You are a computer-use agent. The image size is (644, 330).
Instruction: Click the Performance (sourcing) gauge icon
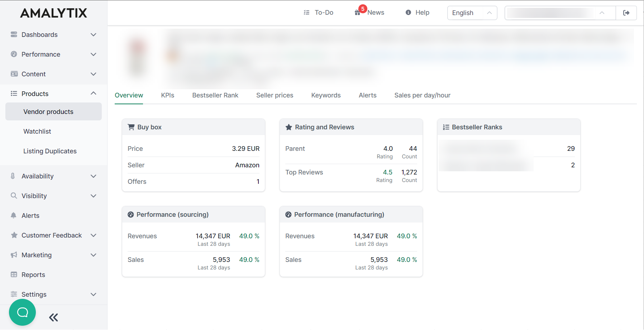(131, 215)
